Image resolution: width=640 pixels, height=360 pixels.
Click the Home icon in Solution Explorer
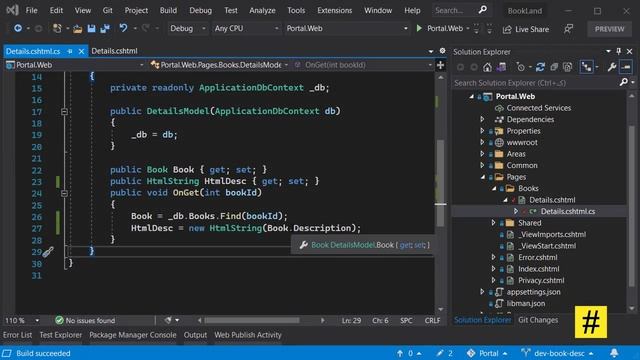487,67
